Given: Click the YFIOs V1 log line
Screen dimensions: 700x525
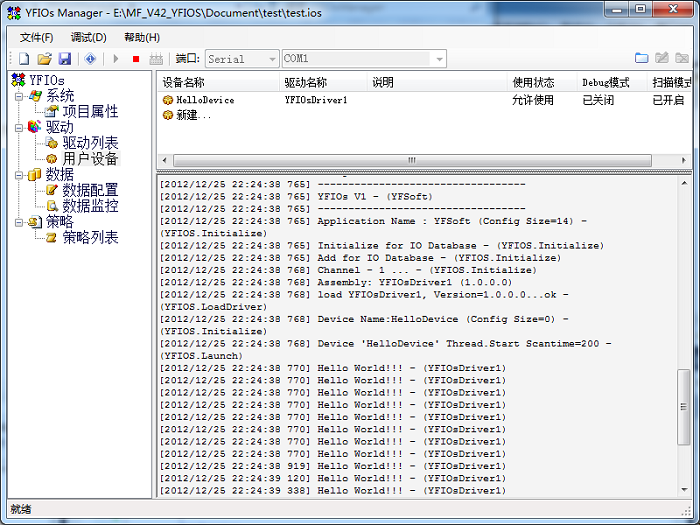Looking at the screenshot, I should coord(296,196).
